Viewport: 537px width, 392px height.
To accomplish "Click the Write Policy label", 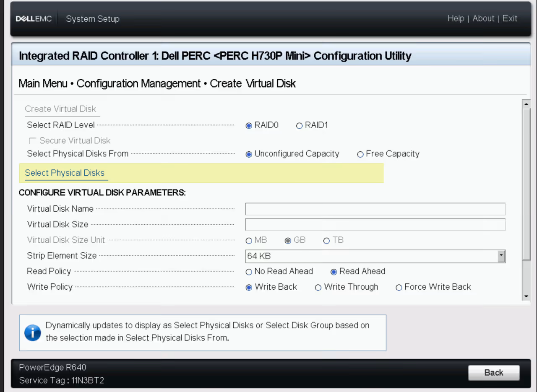I will [x=50, y=287].
